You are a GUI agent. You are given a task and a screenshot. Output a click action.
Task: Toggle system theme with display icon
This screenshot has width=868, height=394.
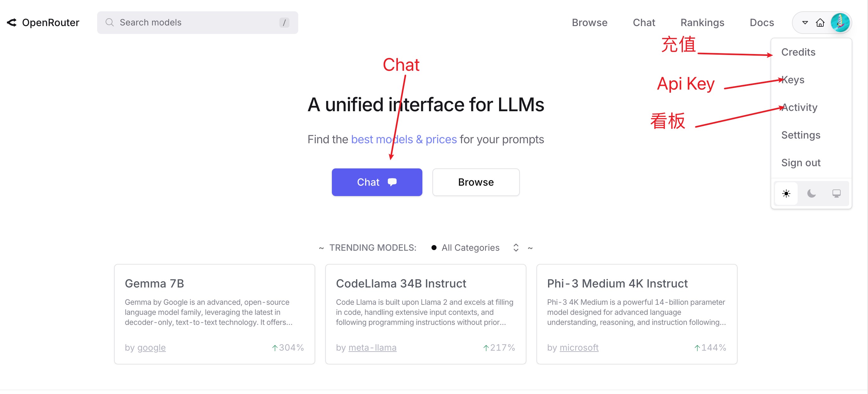click(x=835, y=193)
